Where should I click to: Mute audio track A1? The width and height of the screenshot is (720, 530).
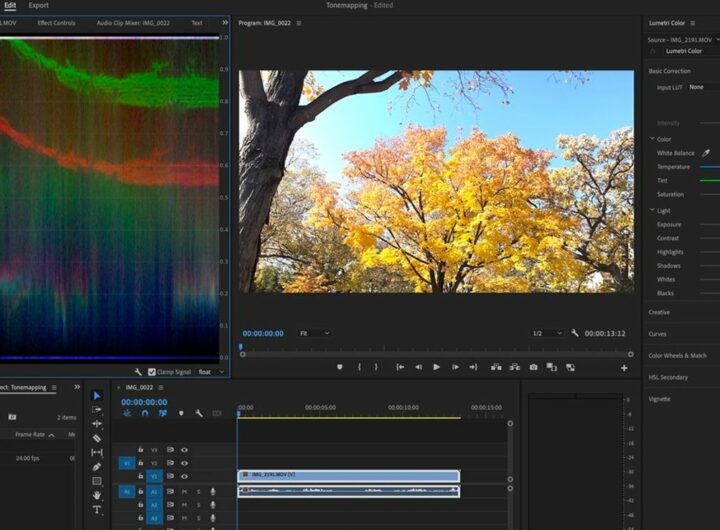[x=184, y=492]
